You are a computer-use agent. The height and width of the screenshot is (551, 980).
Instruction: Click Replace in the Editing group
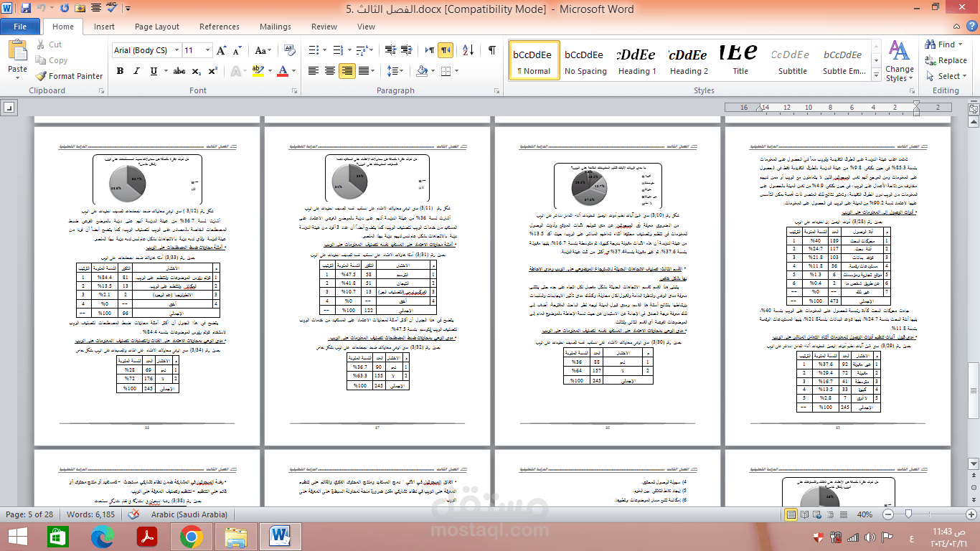(x=946, y=60)
